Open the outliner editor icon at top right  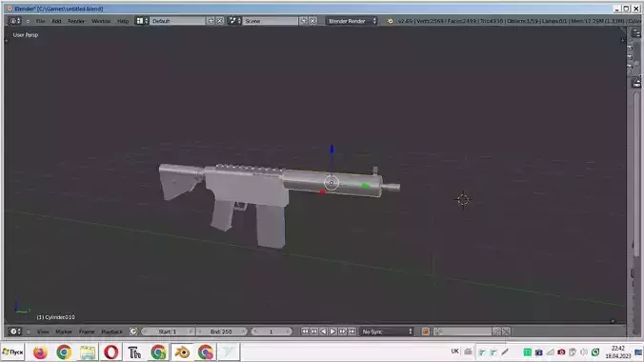tap(635, 33)
